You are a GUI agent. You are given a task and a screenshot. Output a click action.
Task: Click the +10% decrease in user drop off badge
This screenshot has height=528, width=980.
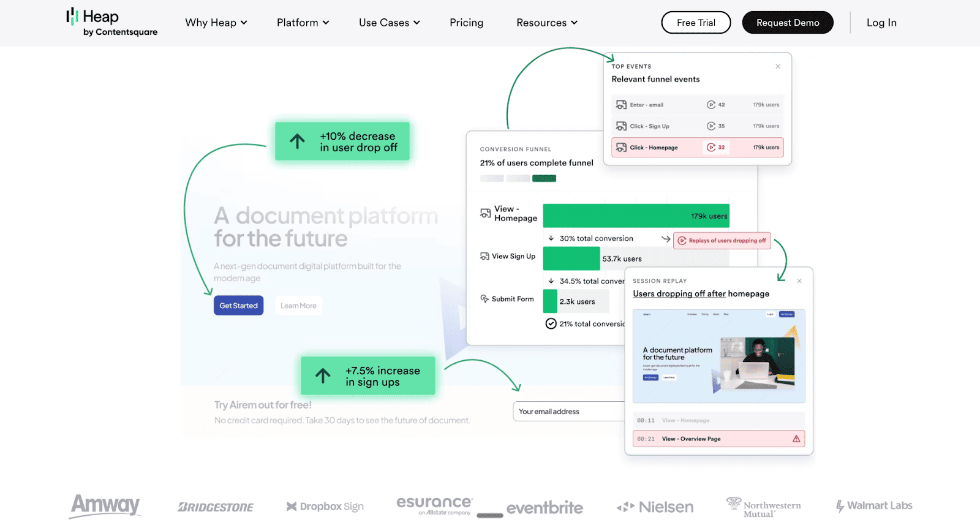coord(342,141)
